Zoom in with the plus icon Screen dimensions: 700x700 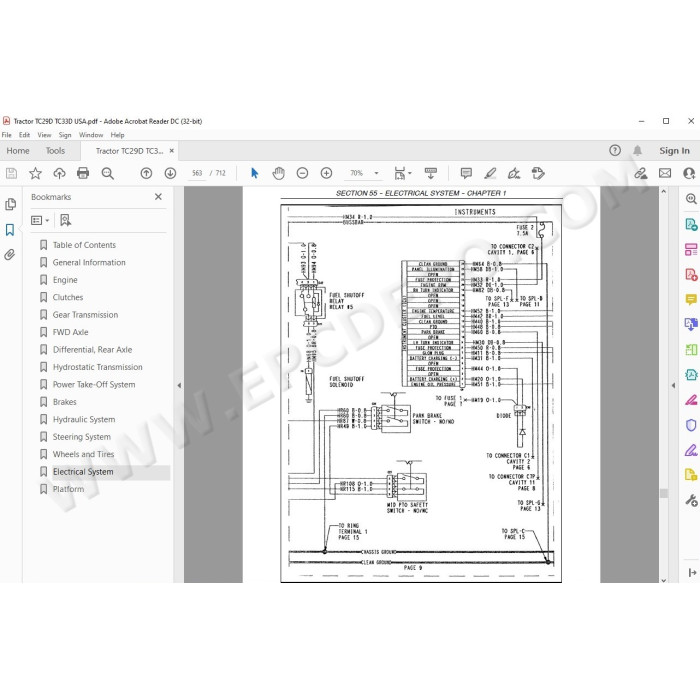point(326,173)
